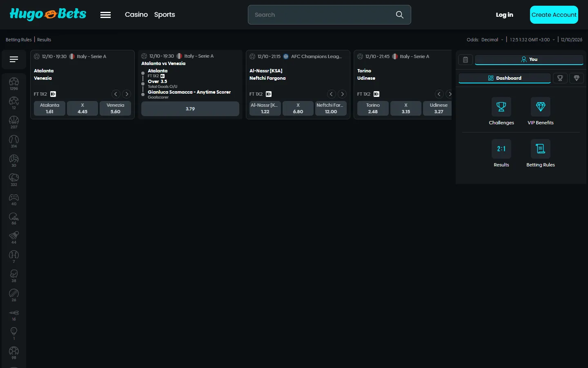Open the tennis icon showing 314
588x368 pixels.
(14, 141)
